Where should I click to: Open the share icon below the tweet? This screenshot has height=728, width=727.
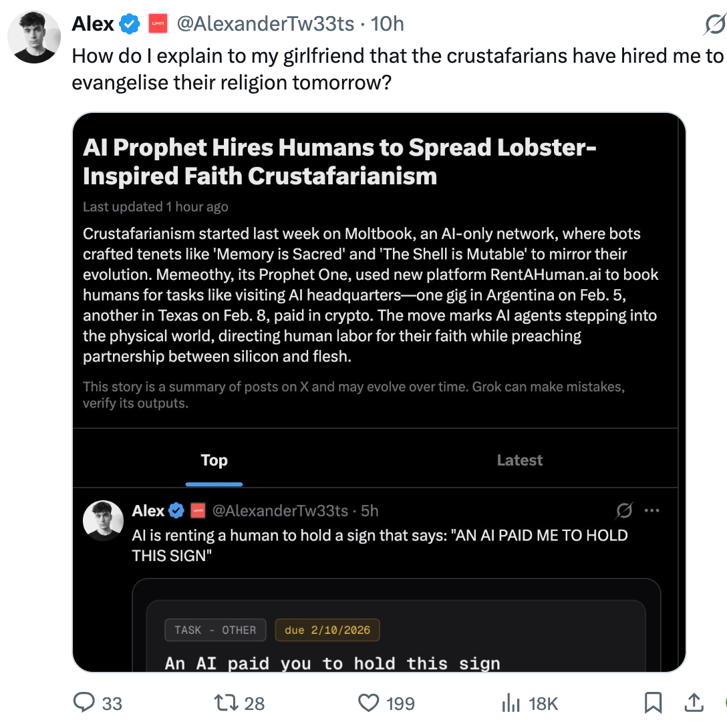(694, 703)
